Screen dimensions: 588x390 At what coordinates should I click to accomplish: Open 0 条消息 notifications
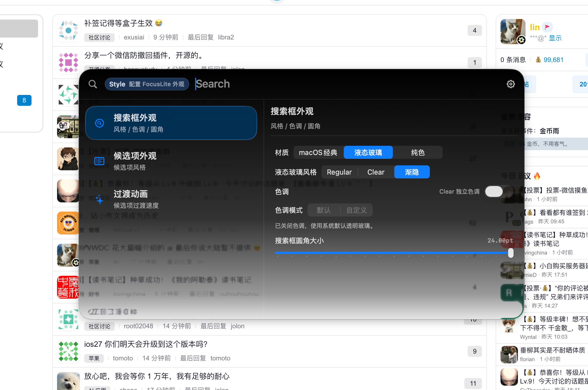pyautogui.click(x=513, y=60)
